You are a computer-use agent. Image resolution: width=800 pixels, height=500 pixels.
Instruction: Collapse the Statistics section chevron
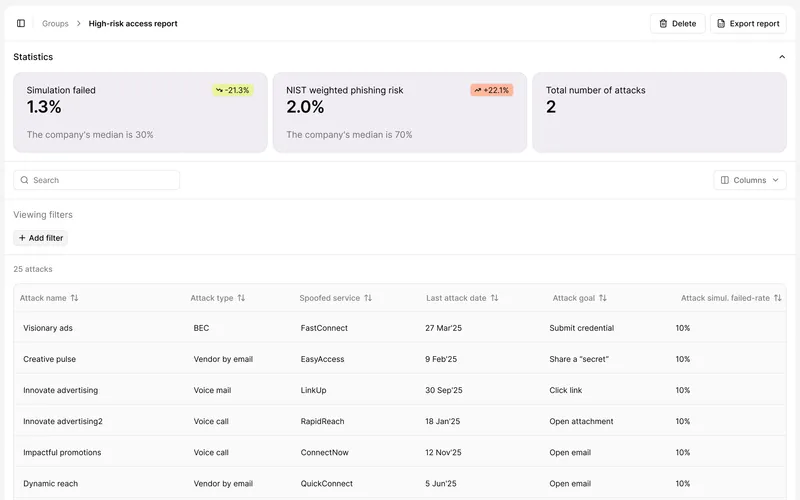[782, 57]
